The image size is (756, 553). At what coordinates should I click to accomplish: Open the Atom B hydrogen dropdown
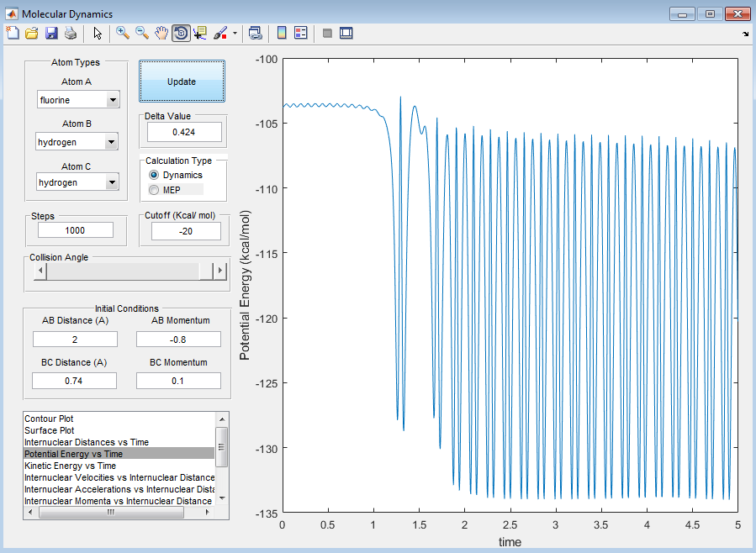pyautogui.click(x=111, y=143)
